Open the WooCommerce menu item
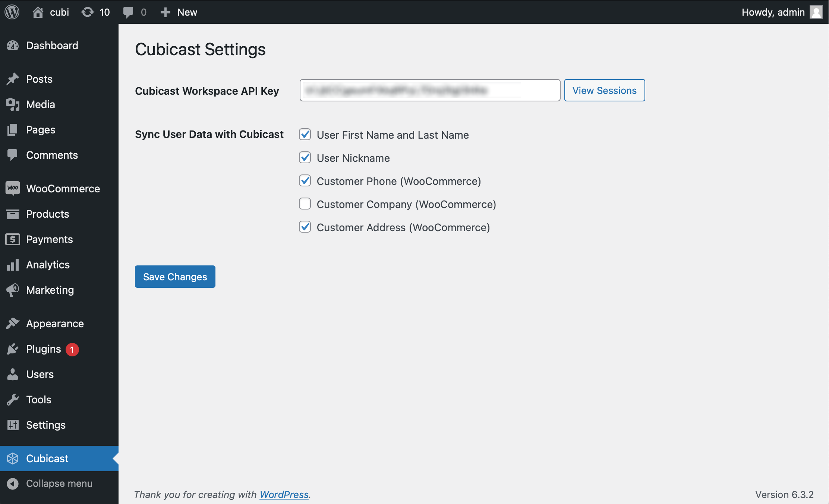The width and height of the screenshot is (829, 504). (x=59, y=189)
